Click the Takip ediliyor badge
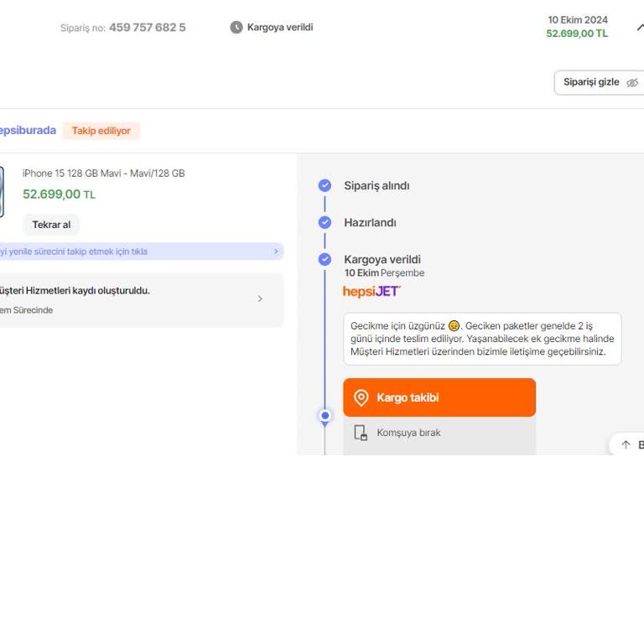Image resolution: width=644 pixels, height=644 pixels. click(x=101, y=131)
